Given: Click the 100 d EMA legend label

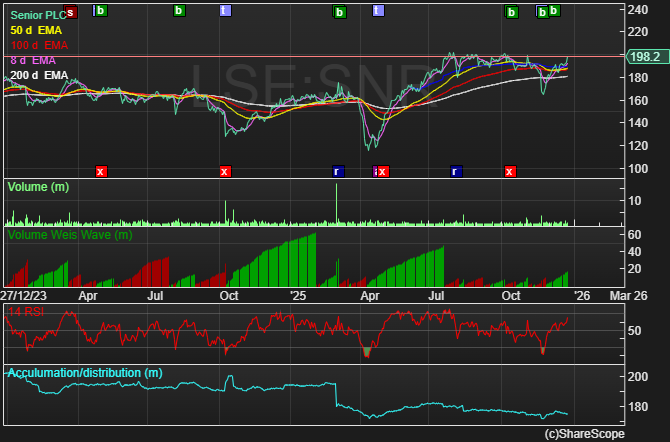Looking at the screenshot, I should (x=40, y=46).
